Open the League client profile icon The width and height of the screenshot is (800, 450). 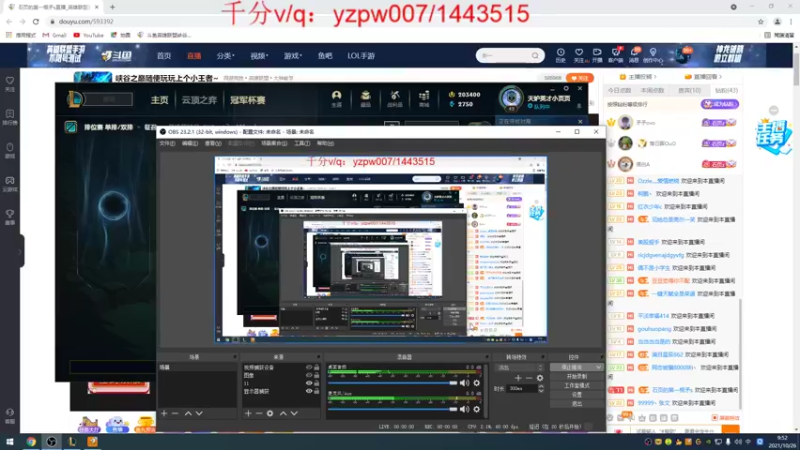336,98
